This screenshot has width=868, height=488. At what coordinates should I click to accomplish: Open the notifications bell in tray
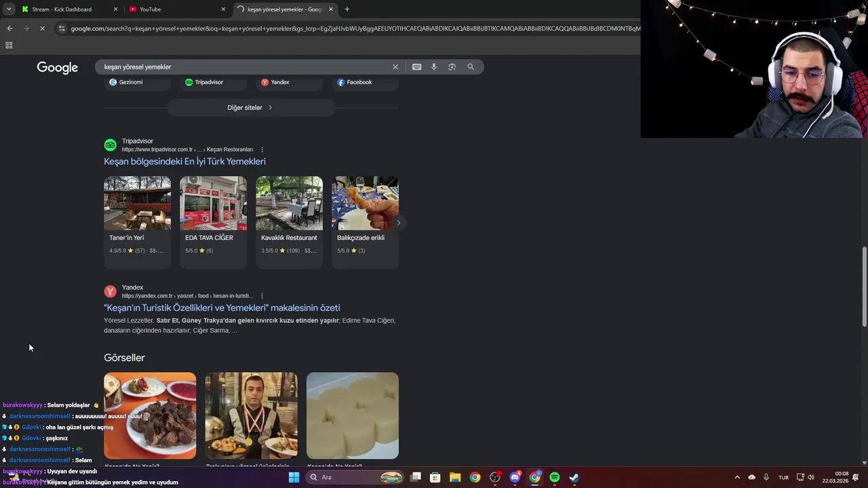click(x=856, y=477)
